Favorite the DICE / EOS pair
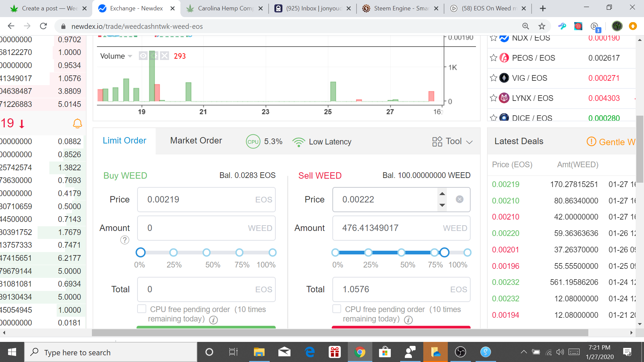The width and height of the screenshot is (644, 362). coord(493,118)
